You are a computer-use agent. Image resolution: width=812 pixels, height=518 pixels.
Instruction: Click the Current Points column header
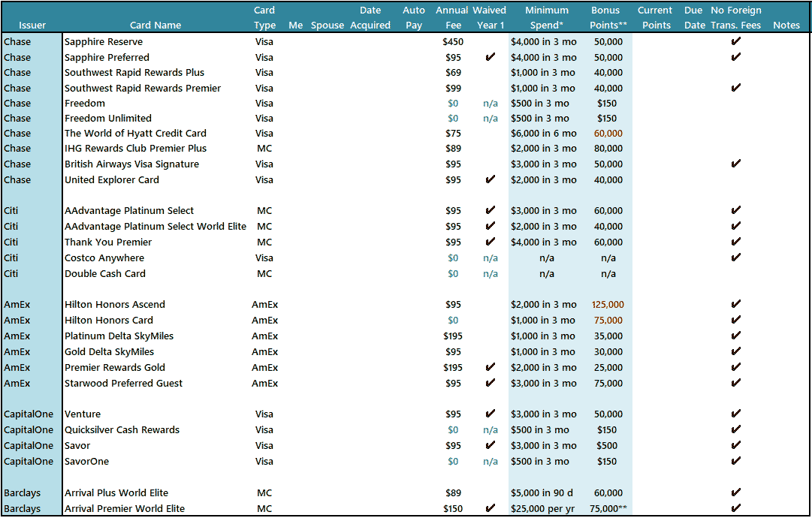point(656,17)
